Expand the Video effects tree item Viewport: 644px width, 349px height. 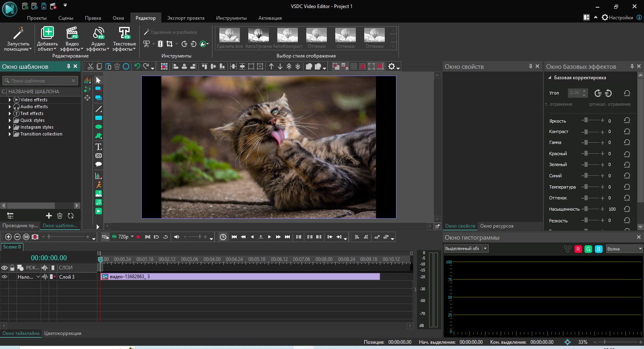point(10,100)
